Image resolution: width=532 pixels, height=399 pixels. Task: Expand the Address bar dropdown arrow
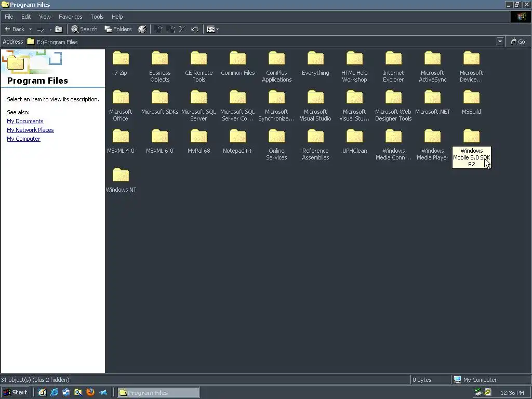[x=500, y=42]
